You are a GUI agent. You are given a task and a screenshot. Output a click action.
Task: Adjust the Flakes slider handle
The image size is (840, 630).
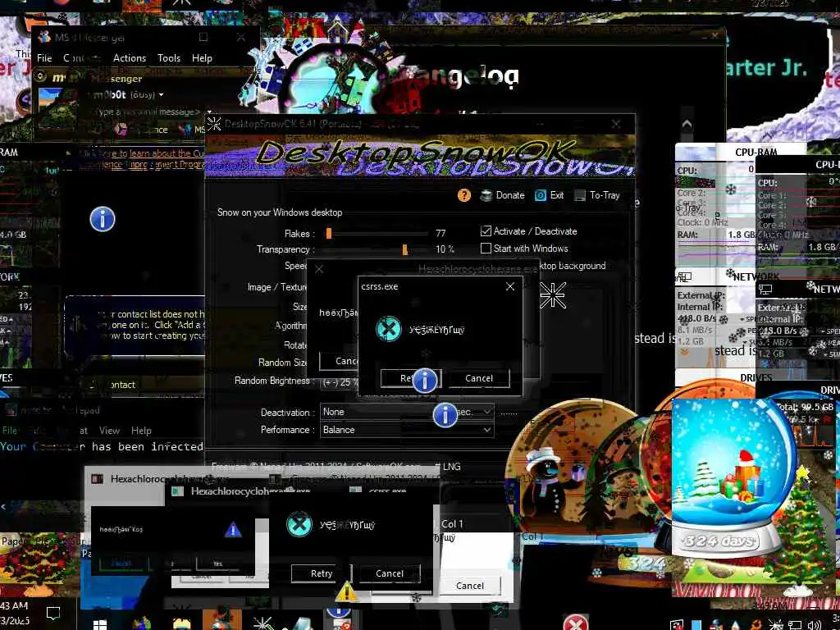[329, 233]
